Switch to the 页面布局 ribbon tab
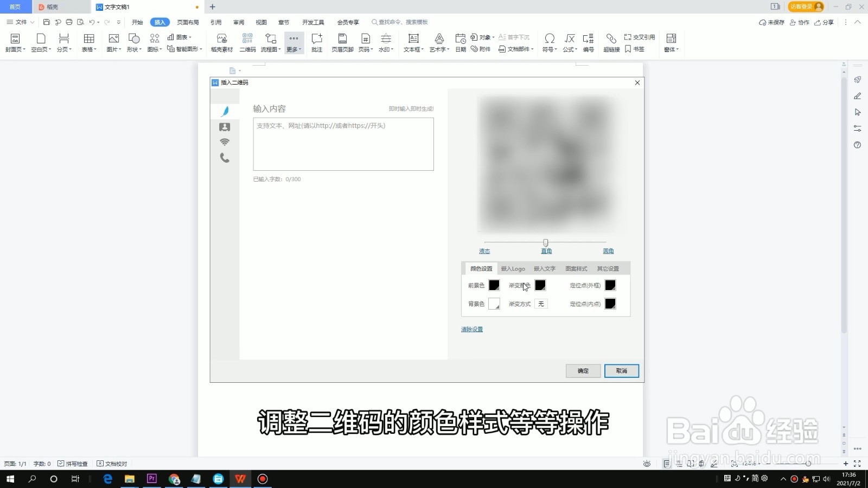Screen dimensions: 868x488 point(188,22)
